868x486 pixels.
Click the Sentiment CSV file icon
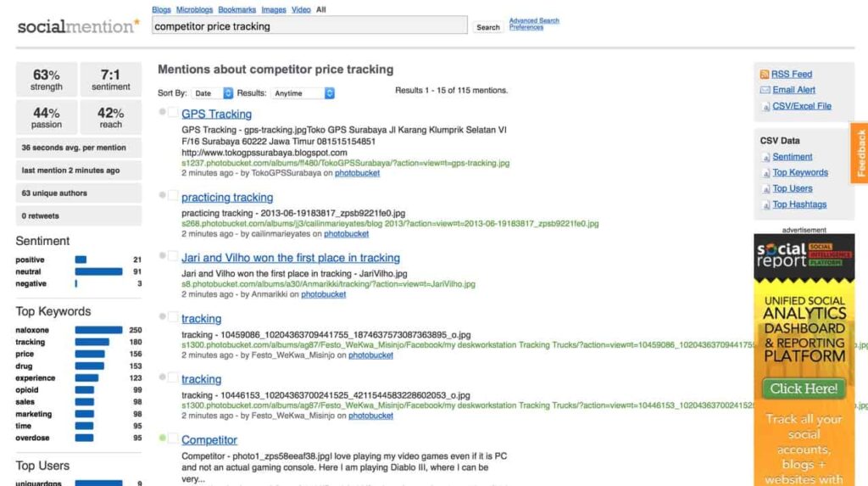765,157
